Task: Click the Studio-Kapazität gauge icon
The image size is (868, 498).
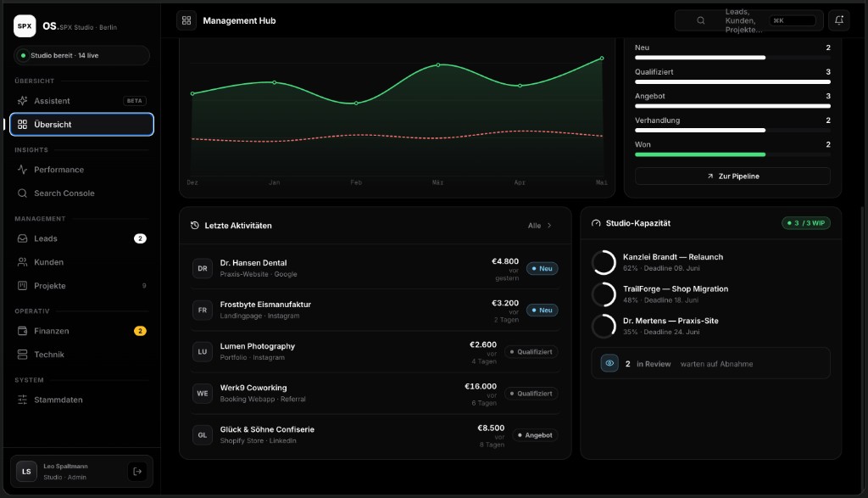Action: (x=596, y=223)
